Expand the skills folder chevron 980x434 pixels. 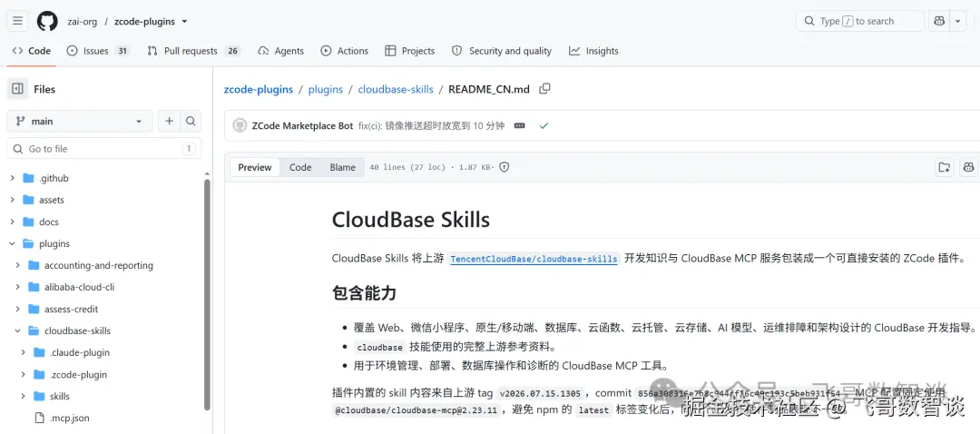point(23,396)
